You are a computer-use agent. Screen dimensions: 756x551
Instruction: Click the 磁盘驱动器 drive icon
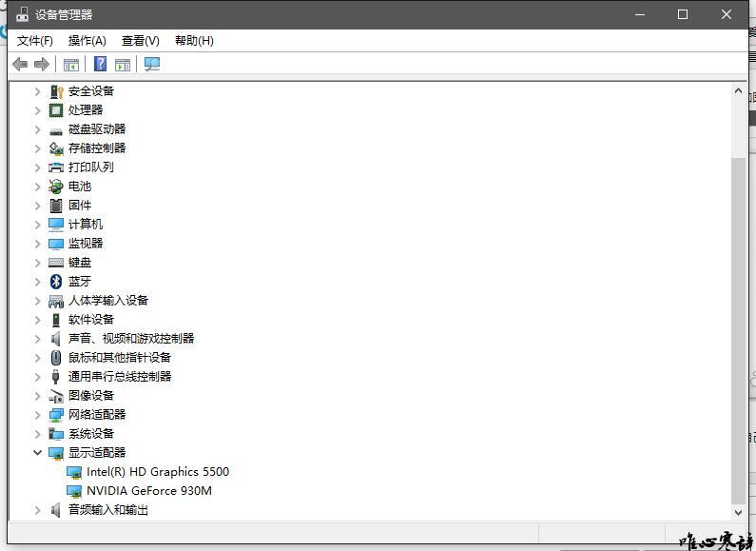56,130
